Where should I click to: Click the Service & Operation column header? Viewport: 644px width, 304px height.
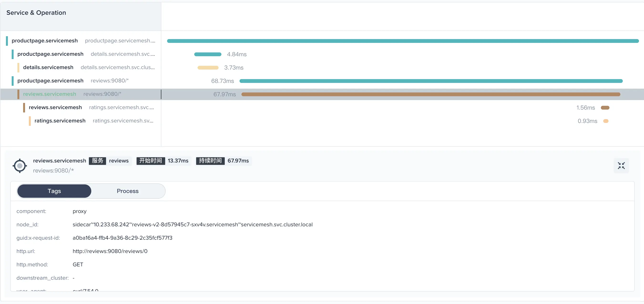[36, 13]
